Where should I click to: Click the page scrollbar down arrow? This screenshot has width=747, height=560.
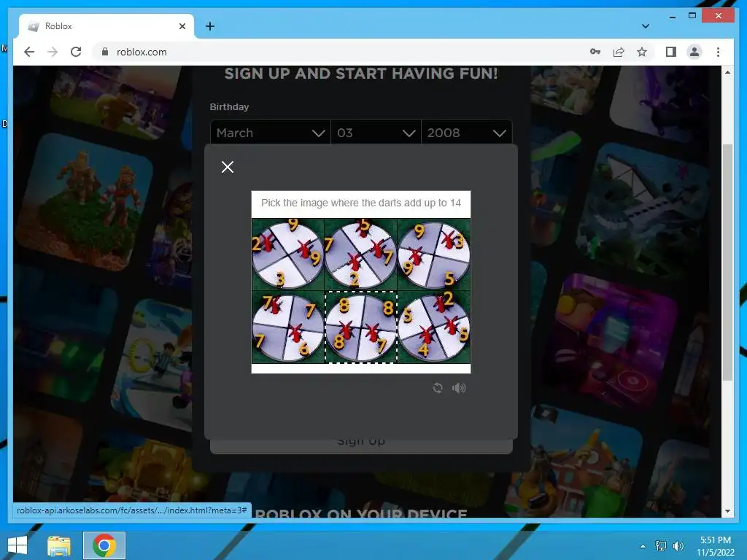(x=727, y=511)
